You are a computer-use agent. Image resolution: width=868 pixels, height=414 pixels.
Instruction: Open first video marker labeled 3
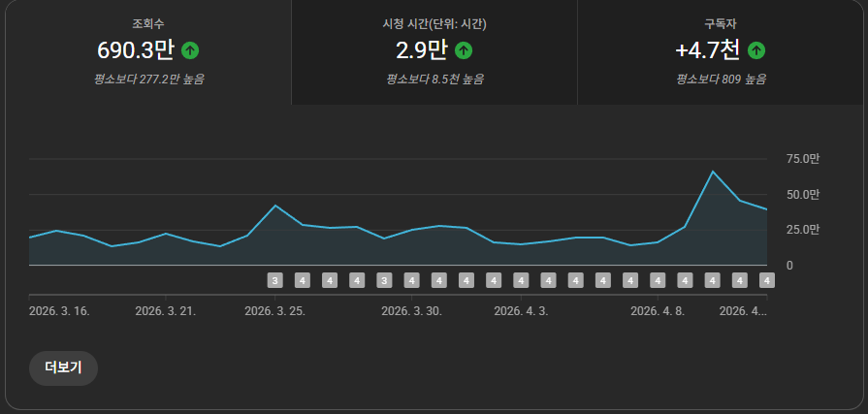click(275, 281)
